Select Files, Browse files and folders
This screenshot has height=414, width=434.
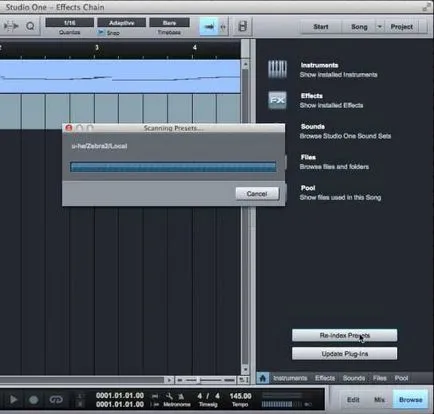coord(334,162)
